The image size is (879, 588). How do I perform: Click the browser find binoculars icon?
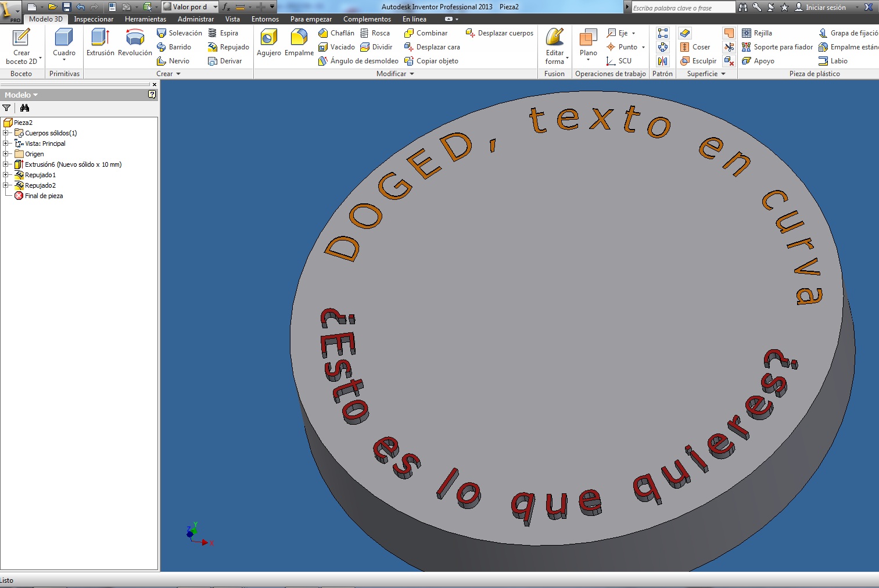(24, 108)
